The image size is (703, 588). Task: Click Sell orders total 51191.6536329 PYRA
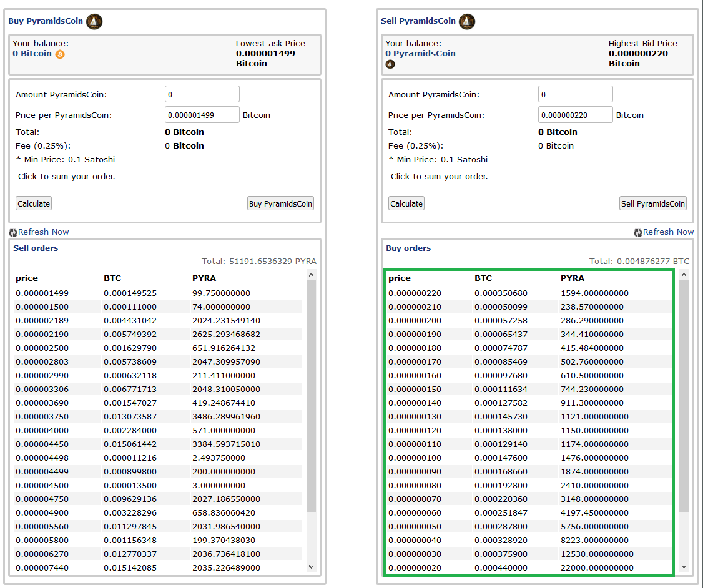pyautogui.click(x=258, y=262)
